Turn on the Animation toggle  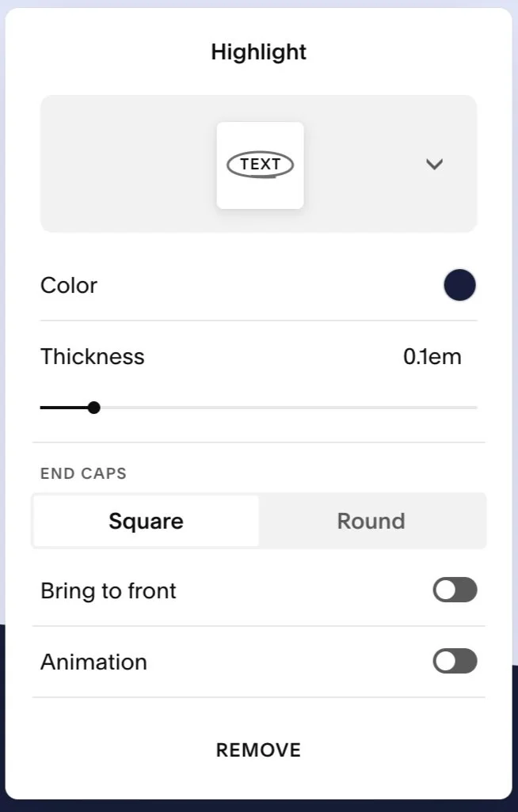point(455,662)
